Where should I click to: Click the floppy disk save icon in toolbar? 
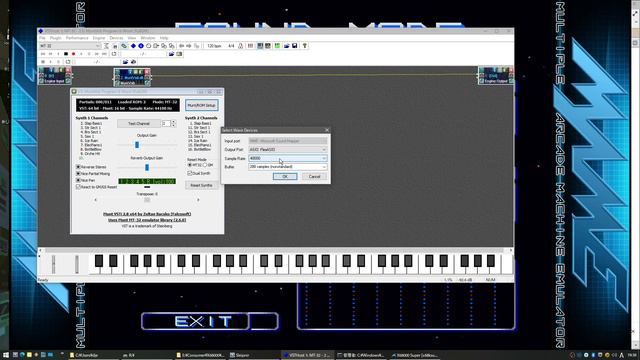pyautogui.click(x=294, y=46)
